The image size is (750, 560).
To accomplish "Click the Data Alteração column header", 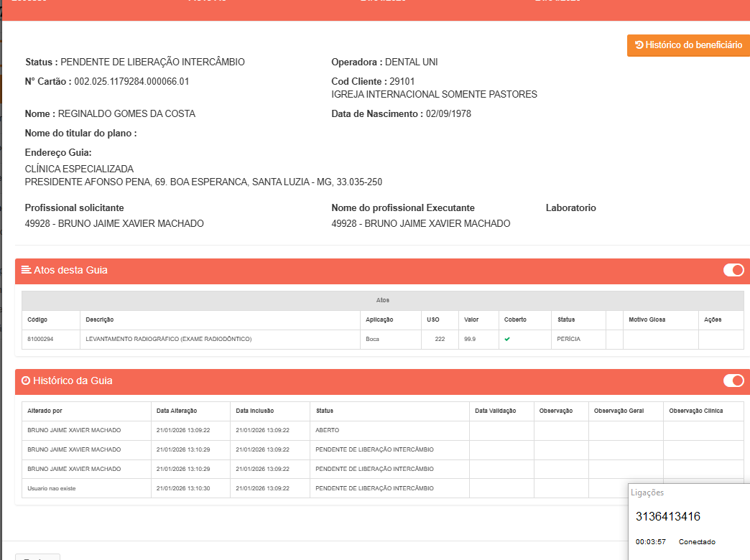I will coord(177,411).
